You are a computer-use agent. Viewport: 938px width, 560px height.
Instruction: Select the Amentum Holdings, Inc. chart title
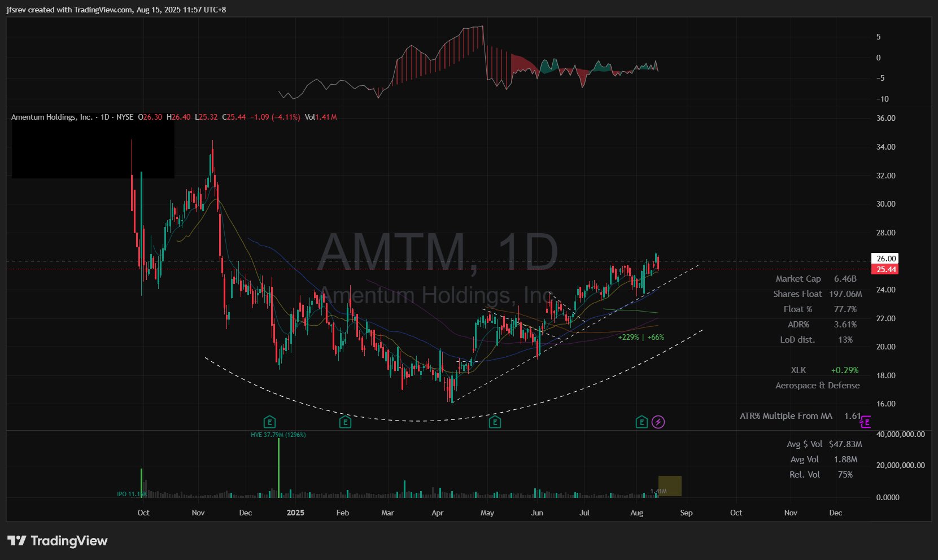pos(51,117)
